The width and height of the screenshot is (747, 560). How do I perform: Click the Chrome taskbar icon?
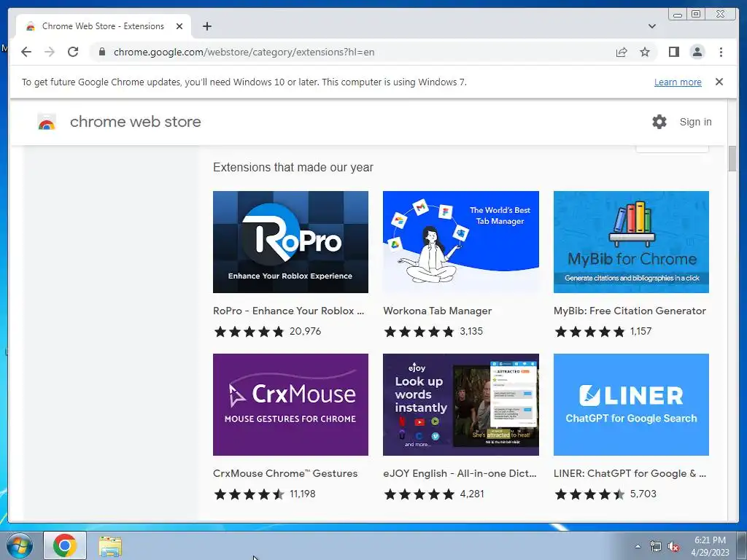(65, 545)
